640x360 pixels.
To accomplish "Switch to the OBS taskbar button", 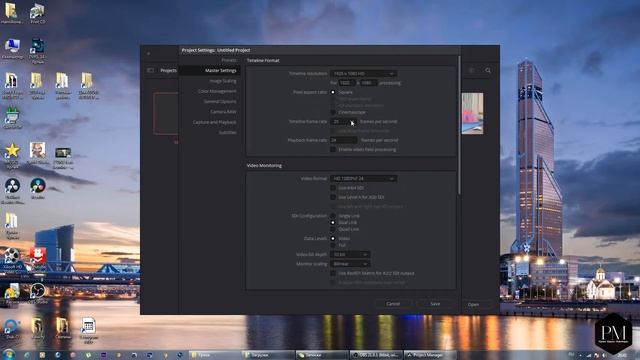I will (376, 355).
